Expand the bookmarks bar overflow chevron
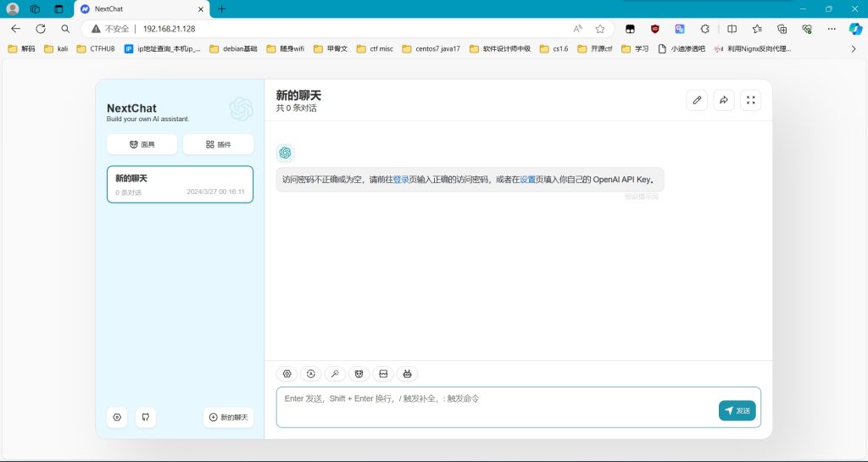The height and width of the screenshot is (462, 868). [853, 48]
